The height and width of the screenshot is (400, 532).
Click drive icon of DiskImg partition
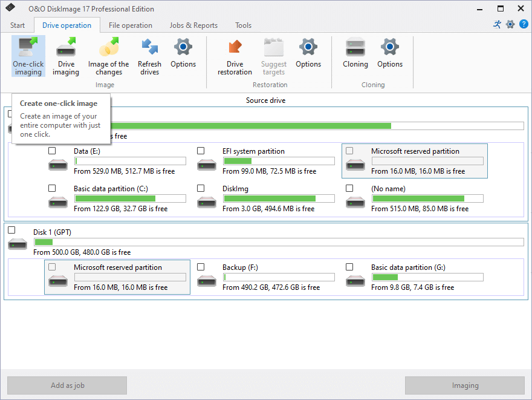[207, 202]
